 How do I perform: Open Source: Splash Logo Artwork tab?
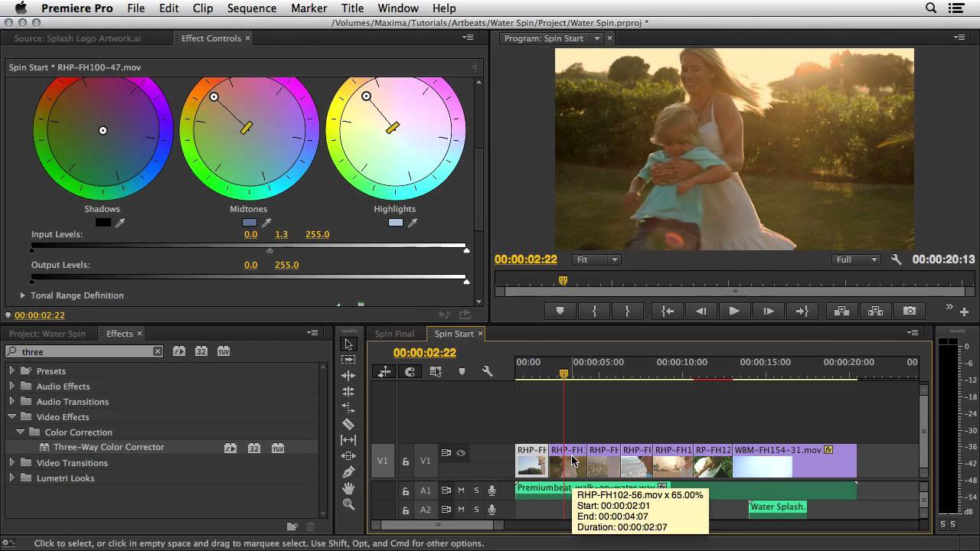77,38
